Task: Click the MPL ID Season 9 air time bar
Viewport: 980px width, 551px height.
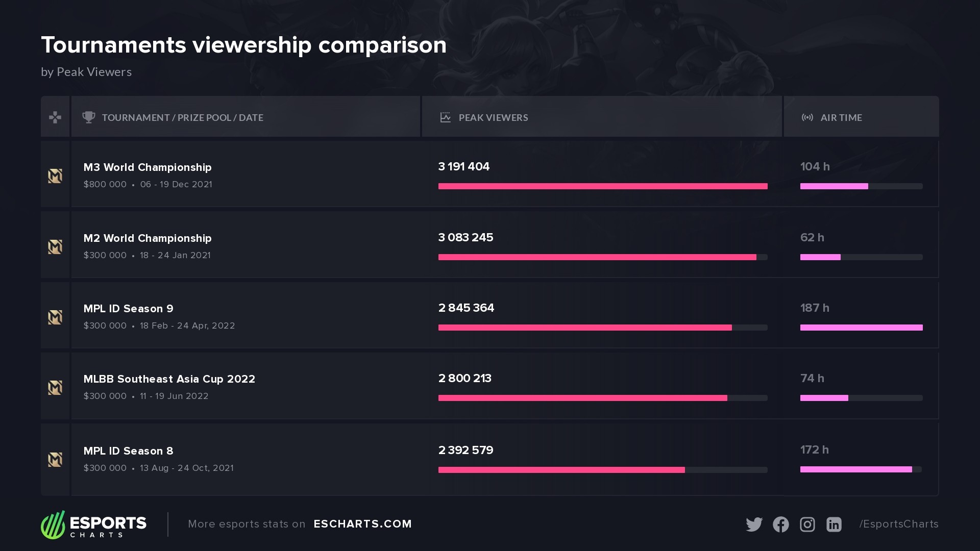Action: tap(861, 328)
